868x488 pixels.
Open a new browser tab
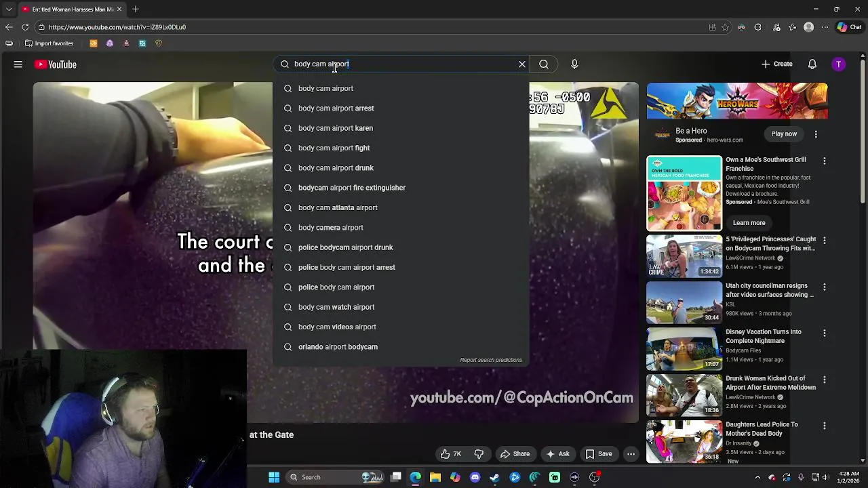tap(136, 9)
